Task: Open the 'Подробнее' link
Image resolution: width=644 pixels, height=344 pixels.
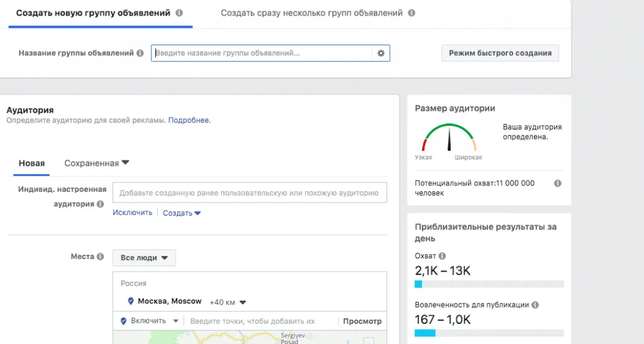Action: [189, 120]
